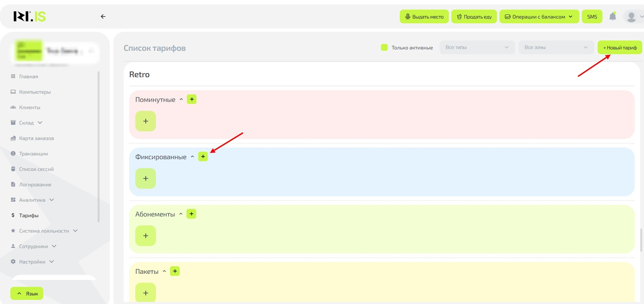Click small plus next to Абонементы
The height and width of the screenshot is (304, 644).
[x=191, y=214]
